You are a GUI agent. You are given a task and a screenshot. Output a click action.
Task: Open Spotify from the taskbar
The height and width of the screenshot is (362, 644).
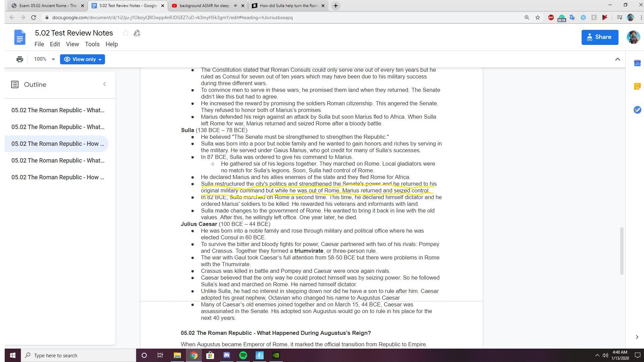coord(243,355)
